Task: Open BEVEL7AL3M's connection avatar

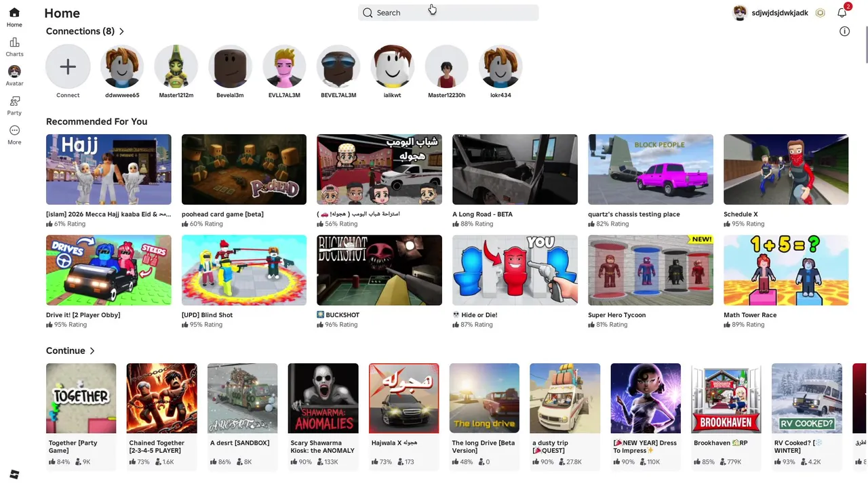Action: (x=338, y=66)
